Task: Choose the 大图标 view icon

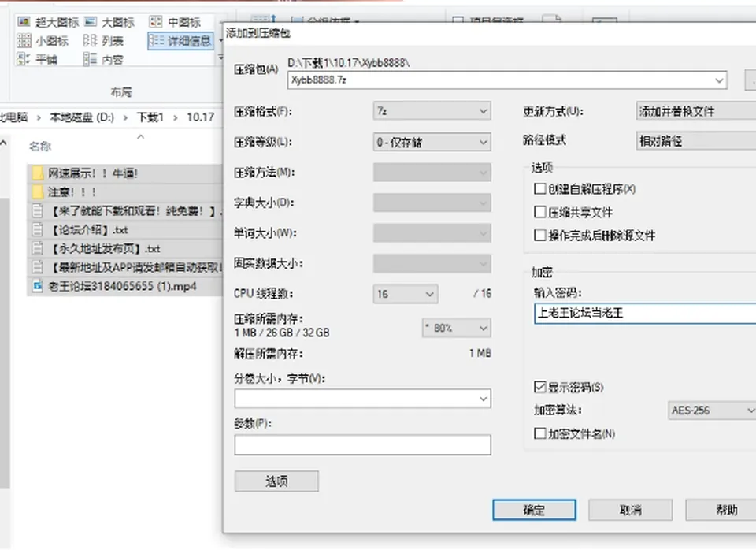Action: (90, 22)
